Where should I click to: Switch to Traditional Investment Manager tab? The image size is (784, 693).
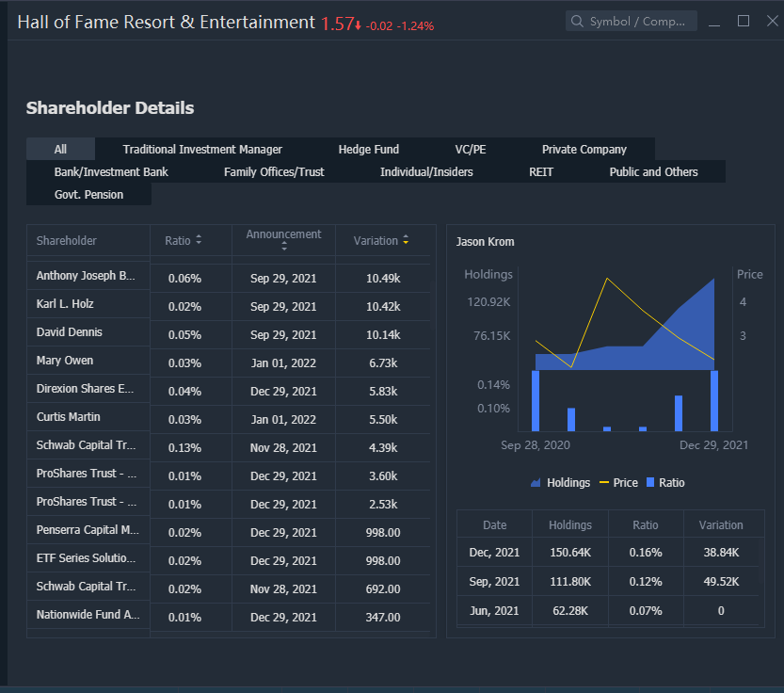(x=202, y=149)
